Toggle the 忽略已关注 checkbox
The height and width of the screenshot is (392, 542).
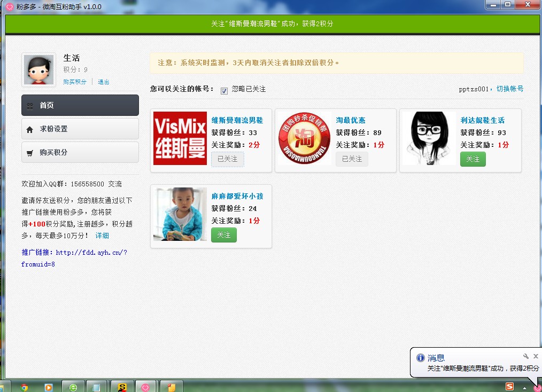[224, 90]
